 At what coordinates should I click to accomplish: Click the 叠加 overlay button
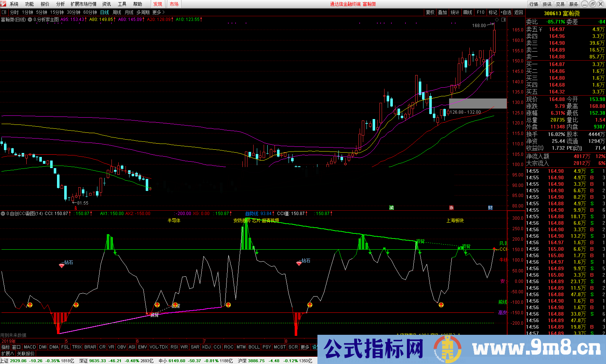[443, 12]
